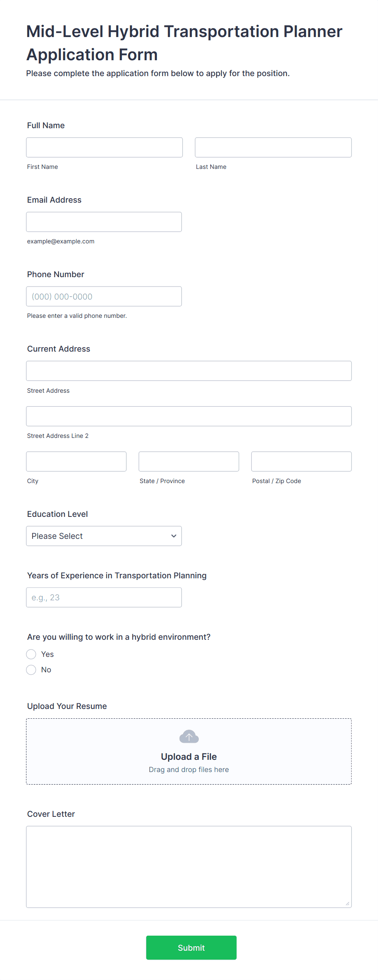Viewport: 378px width, 980px height.
Task: Select the No radio button
Action: point(31,669)
